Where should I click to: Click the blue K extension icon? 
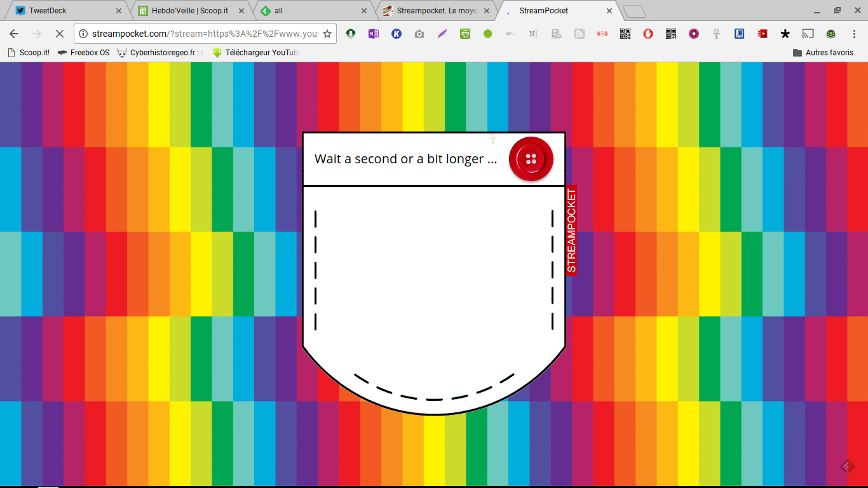click(397, 34)
